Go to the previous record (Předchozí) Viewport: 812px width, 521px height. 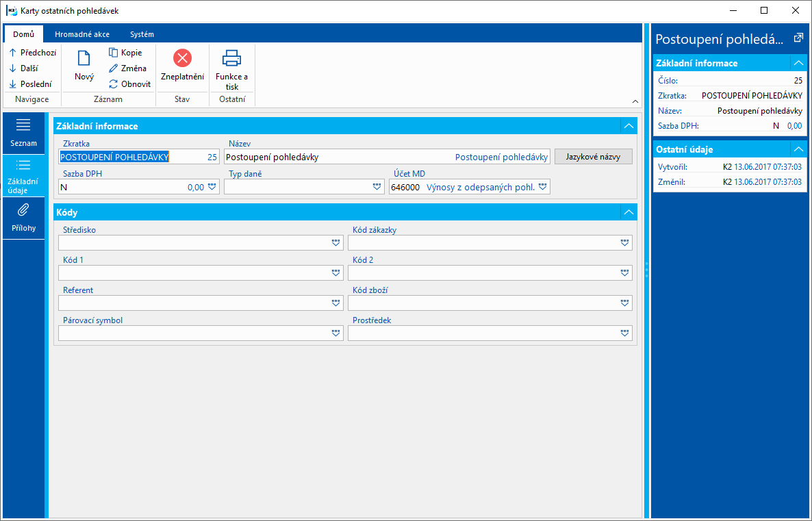[33, 52]
